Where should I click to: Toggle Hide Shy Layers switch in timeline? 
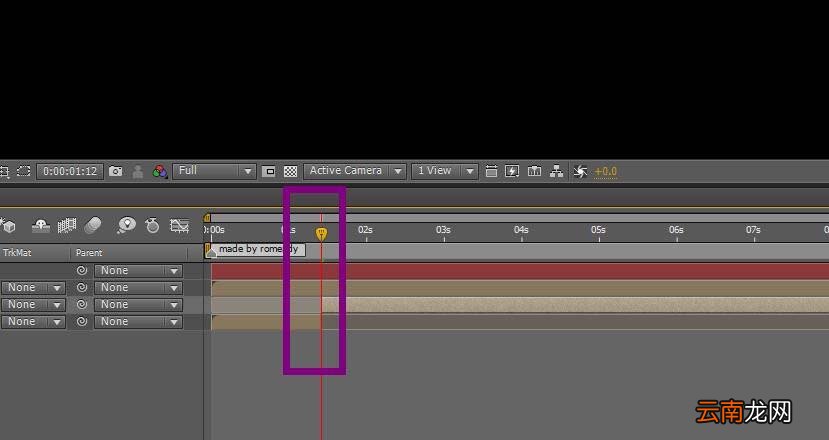41,226
